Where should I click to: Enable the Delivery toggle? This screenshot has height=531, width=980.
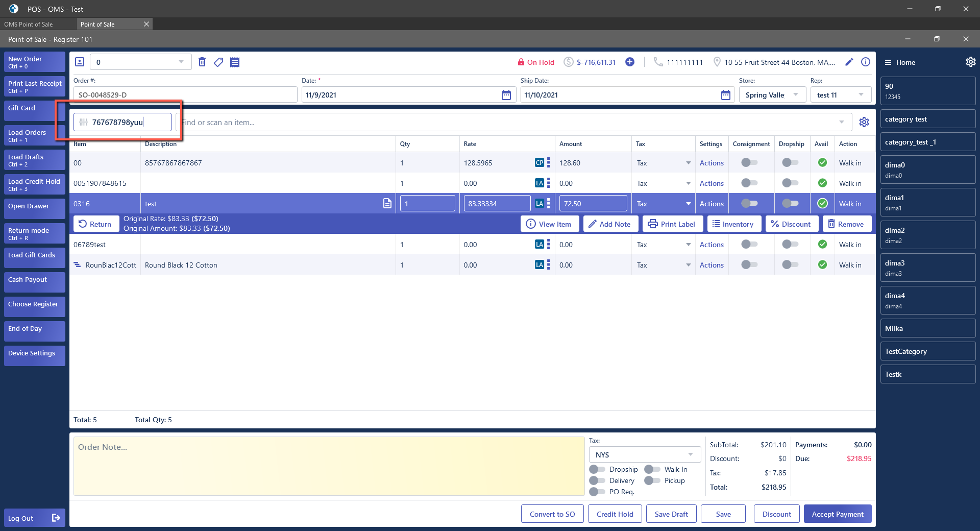[597, 480]
